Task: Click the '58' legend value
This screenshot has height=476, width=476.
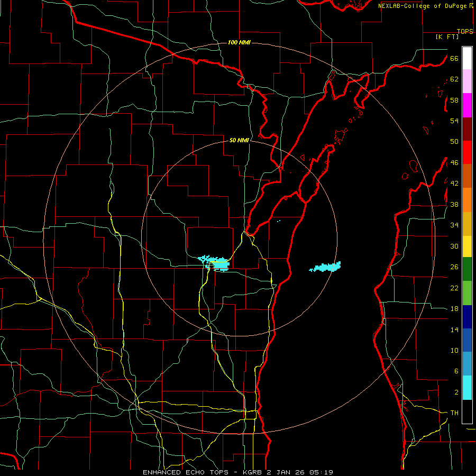Action: [x=454, y=100]
